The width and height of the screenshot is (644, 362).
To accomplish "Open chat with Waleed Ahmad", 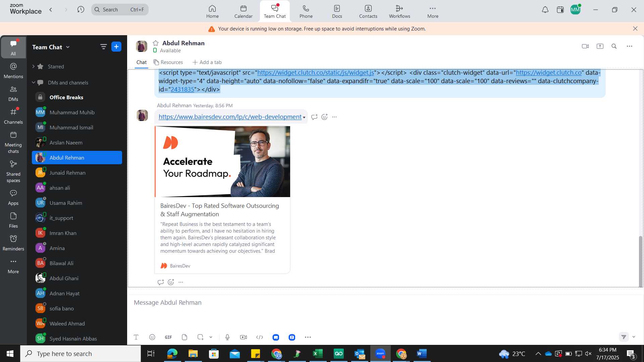I will click(77, 323).
